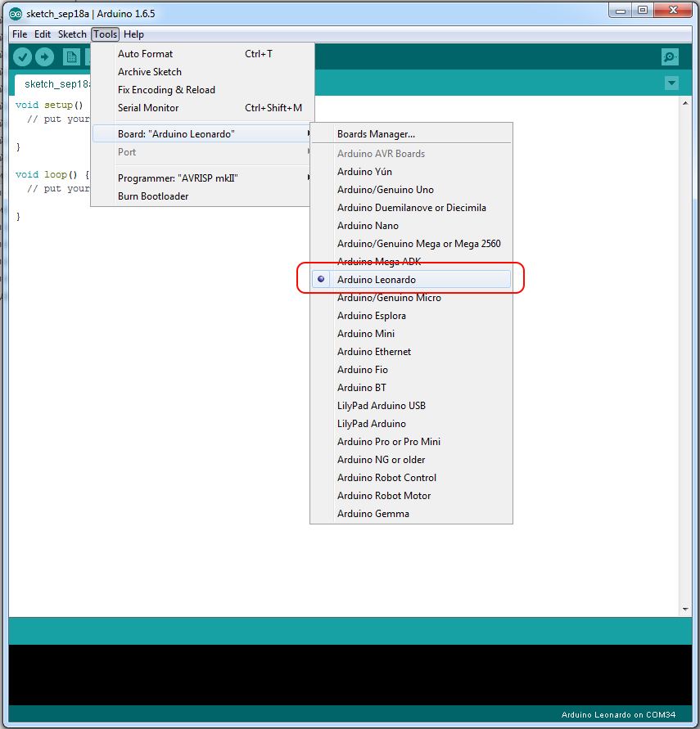The image size is (700, 729).
Task: Select Arduino Robot Motor board
Action: pyautogui.click(x=411, y=496)
